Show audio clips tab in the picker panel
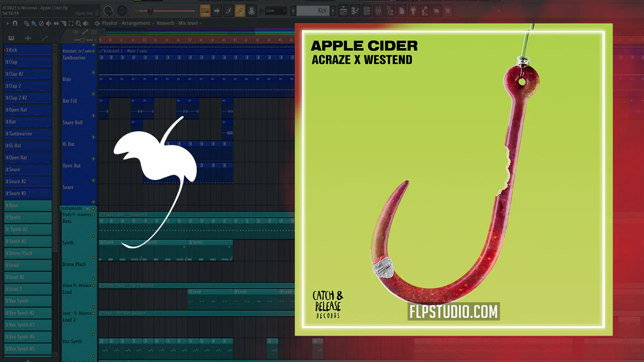The height and width of the screenshot is (362, 644). tap(28, 38)
